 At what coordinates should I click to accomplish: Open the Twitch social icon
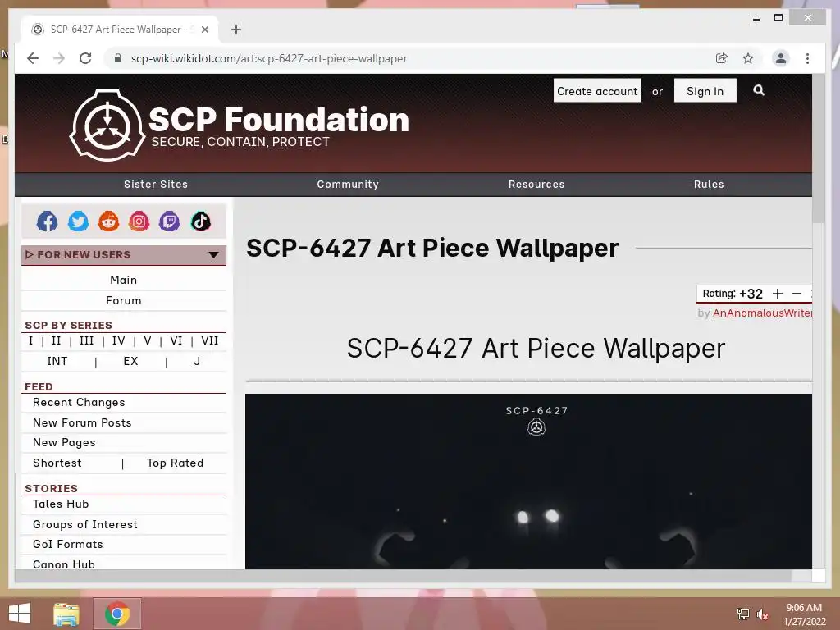pos(170,221)
